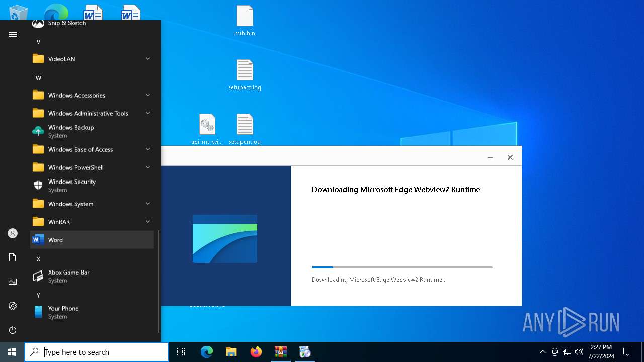Expand the Windows PowerShell chevron
The image size is (644, 362).
pyautogui.click(x=148, y=167)
